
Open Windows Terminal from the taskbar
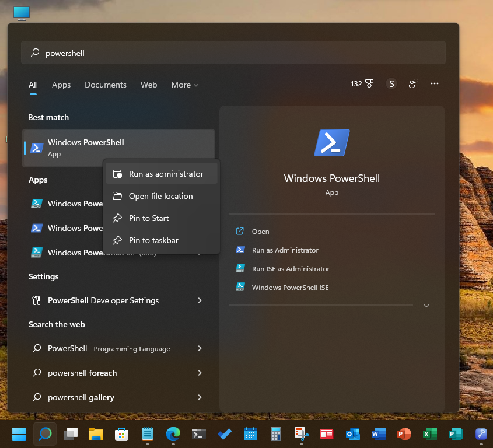199,434
